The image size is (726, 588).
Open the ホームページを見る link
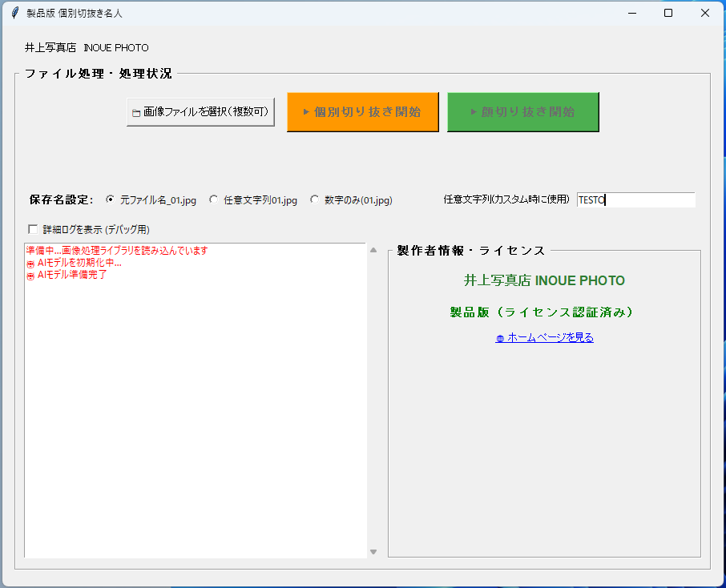pyautogui.click(x=545, y=337)
